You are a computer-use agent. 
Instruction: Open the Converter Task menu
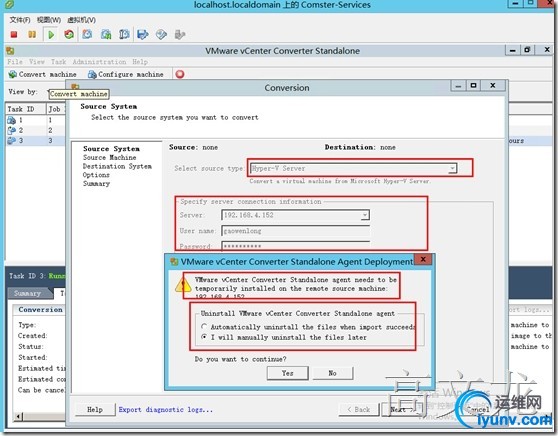click(x=58, y=62)
